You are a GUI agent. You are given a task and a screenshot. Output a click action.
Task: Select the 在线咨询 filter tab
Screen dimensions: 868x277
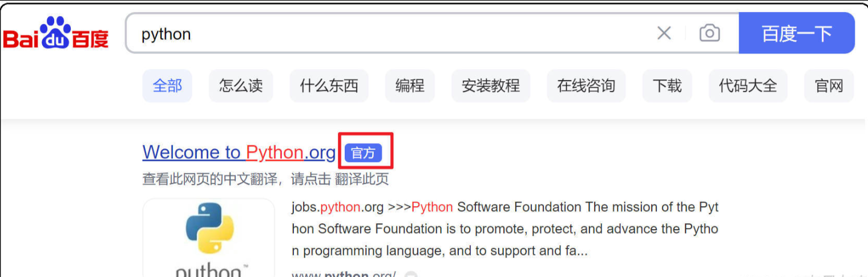pyautogui.click(x=586, y=86)
